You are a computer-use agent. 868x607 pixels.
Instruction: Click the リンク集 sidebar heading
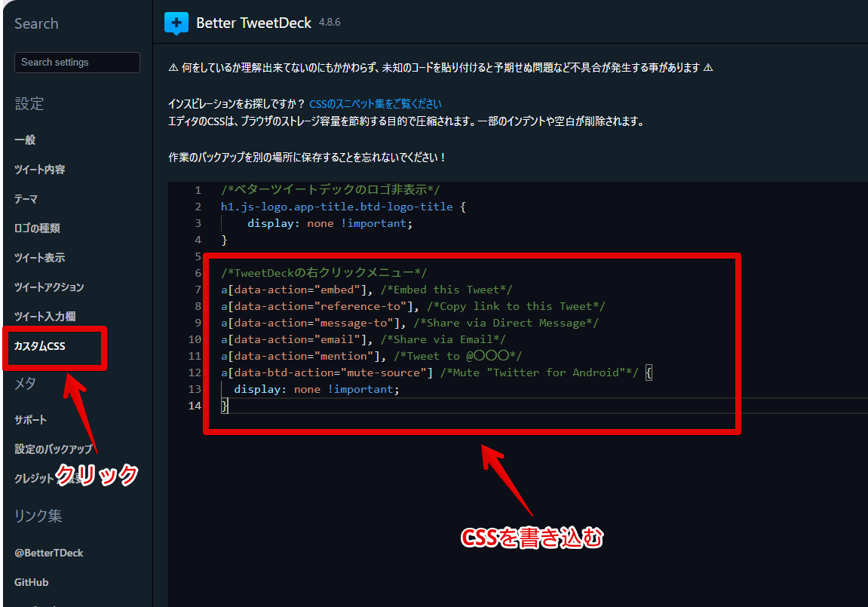click(38, 516)
